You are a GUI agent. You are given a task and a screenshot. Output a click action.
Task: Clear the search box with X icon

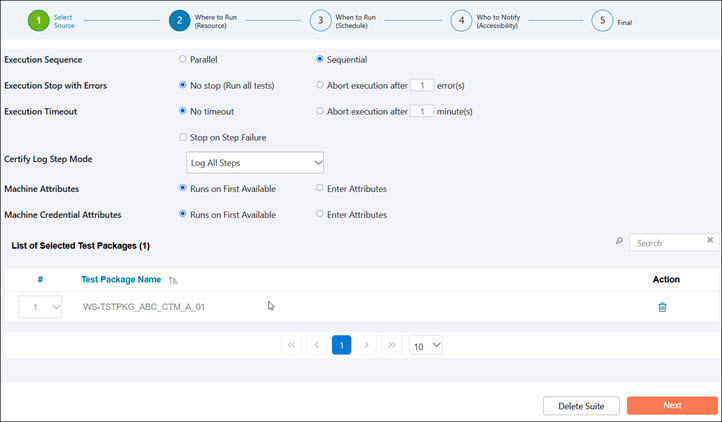point(710,241)
